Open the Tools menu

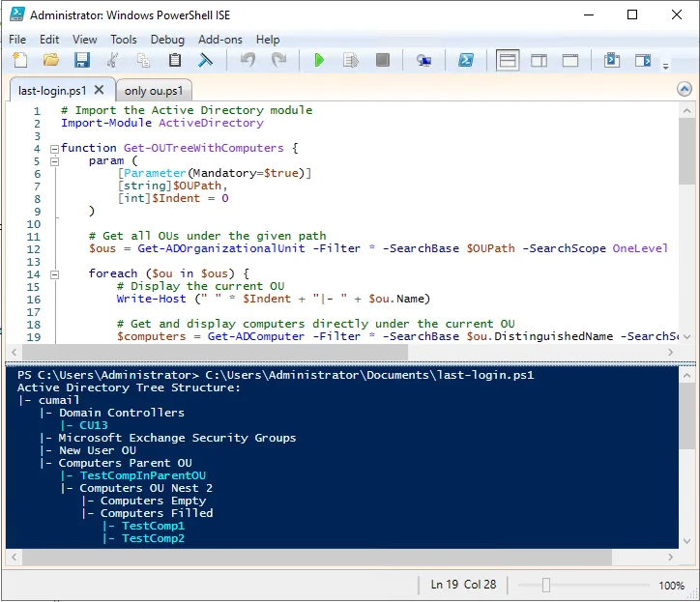coord(124,40)
